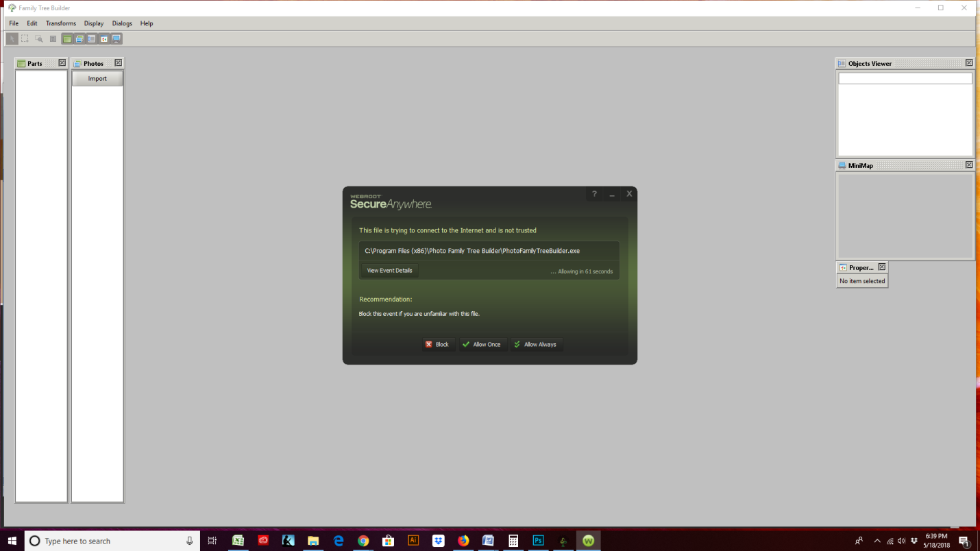The image size is (980, 551).
Task: Expand hidden system tray icons chevron
Action: click(877, 541)
